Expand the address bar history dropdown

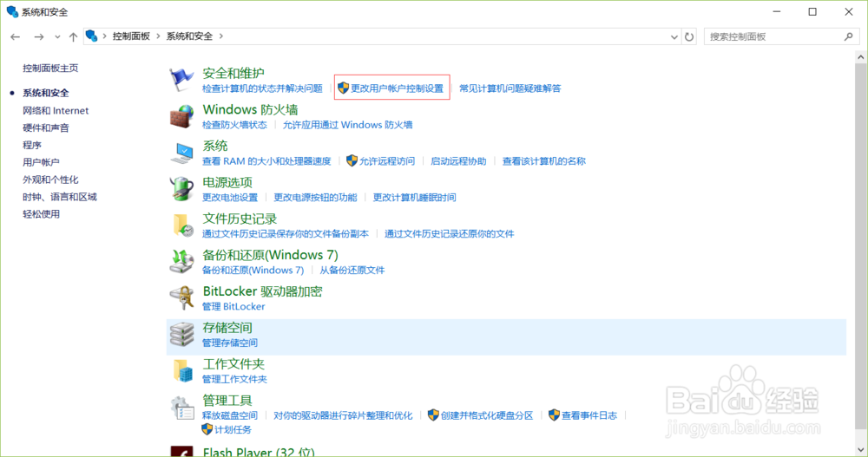[x=674, y=37]
